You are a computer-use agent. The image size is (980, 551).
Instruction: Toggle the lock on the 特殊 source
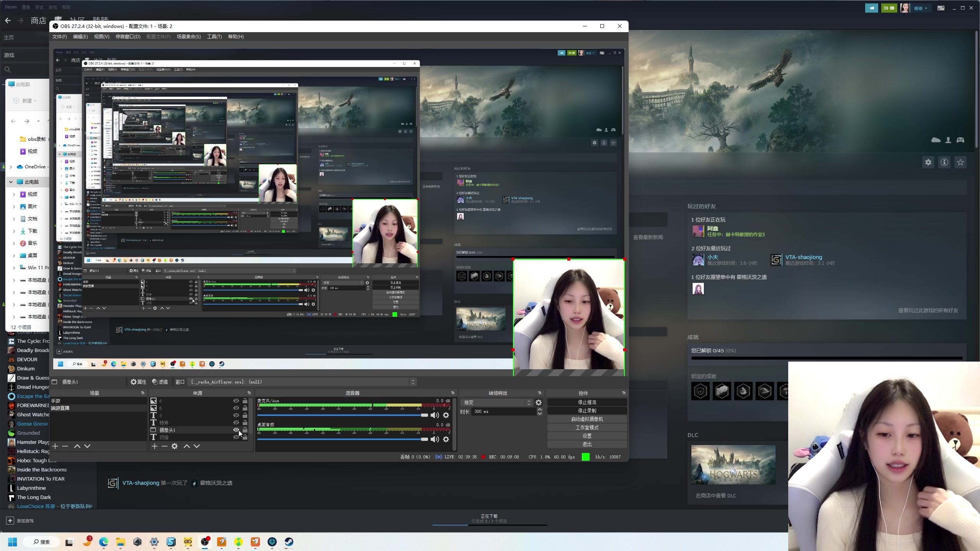(245, 422)
